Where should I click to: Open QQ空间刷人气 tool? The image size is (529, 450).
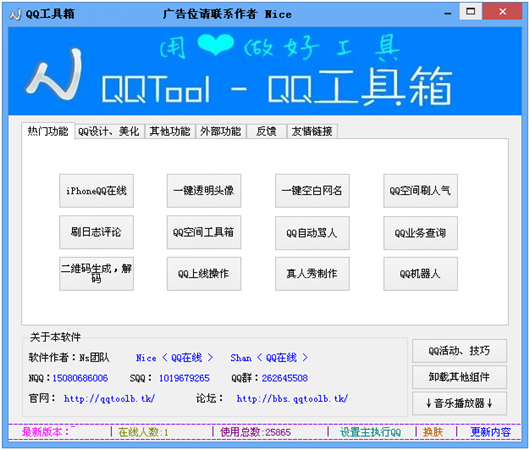click(x=420, y=191)
